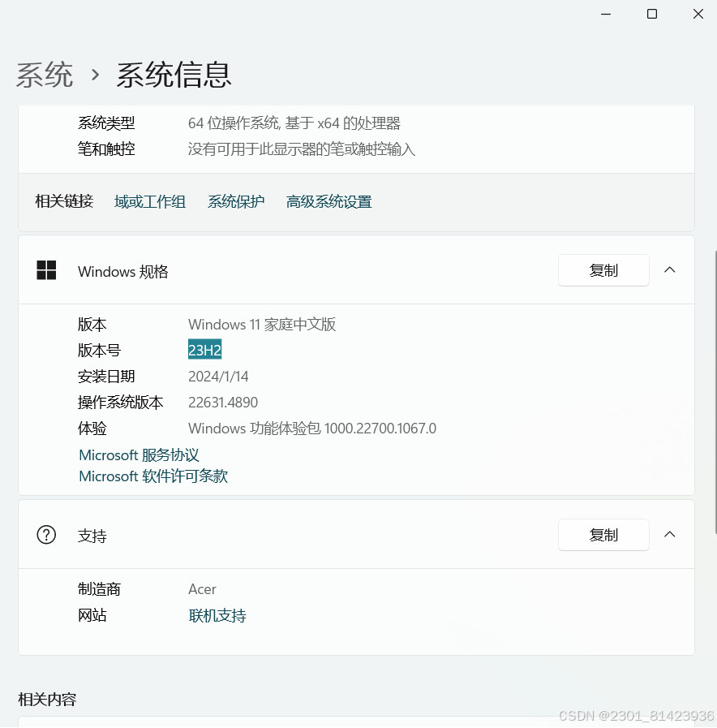Open 高级系统设置 link
Image resolution: width=717 pixels, height=728 pixels.
click(329, 202)
